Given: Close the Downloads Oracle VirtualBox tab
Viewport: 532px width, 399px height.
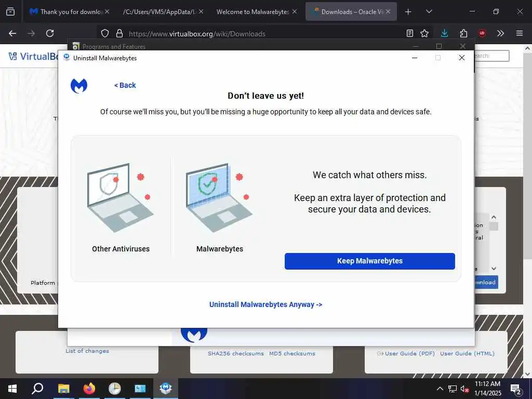Looking at the screenshot, I should coord(388,11).
